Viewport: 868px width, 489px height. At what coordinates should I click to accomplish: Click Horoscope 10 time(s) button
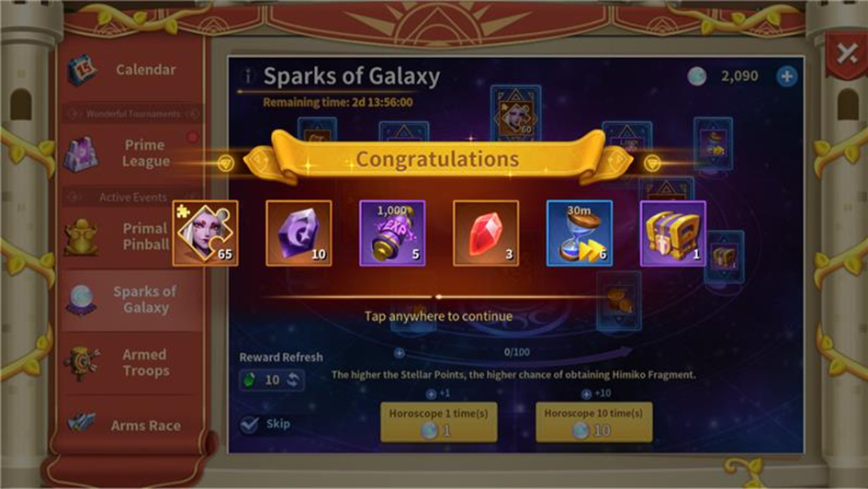[x=594, y=423]
